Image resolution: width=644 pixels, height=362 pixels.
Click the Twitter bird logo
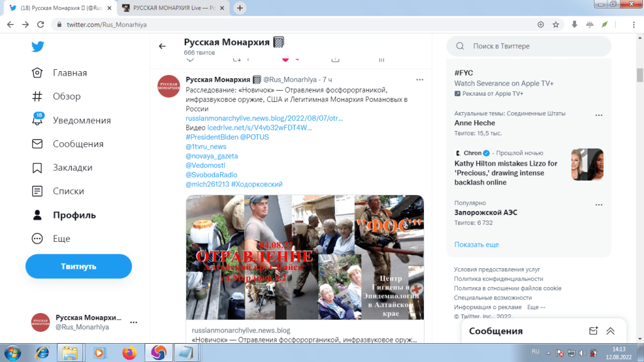[x=38, y=47]
